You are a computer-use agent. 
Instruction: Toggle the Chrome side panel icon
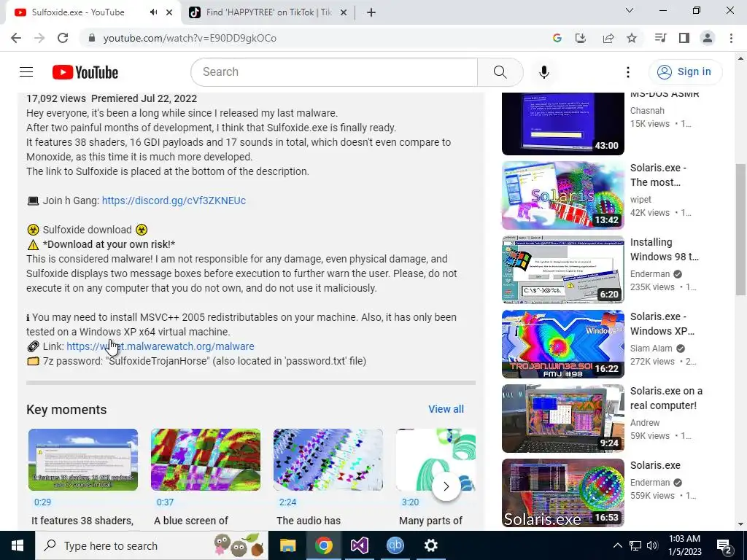(x=684, y=38)
